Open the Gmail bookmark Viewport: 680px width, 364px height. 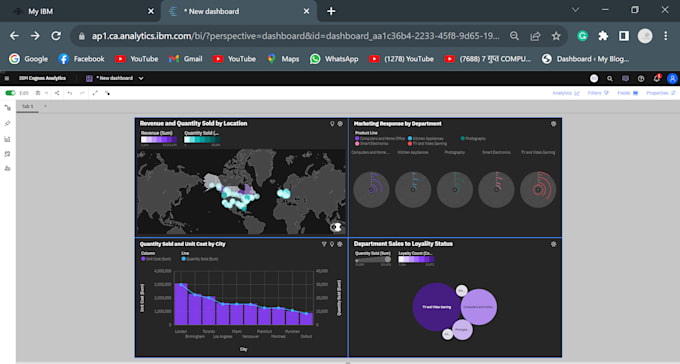186,59
